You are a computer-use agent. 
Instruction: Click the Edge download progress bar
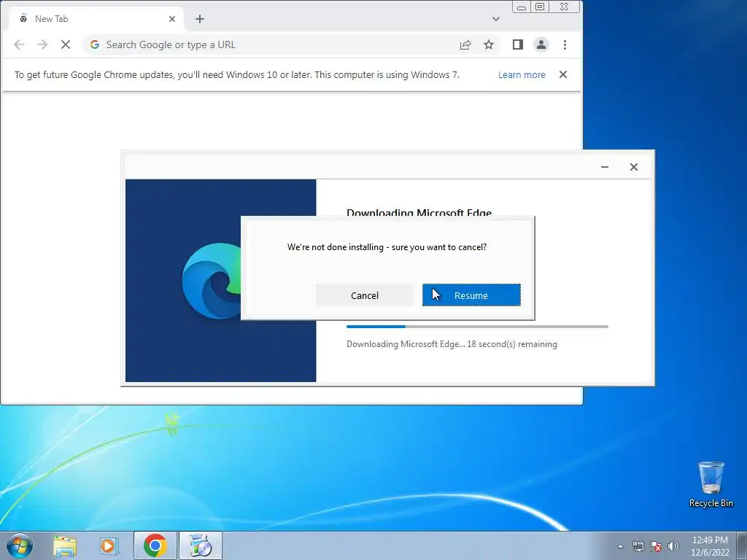[x=477, y=327]
